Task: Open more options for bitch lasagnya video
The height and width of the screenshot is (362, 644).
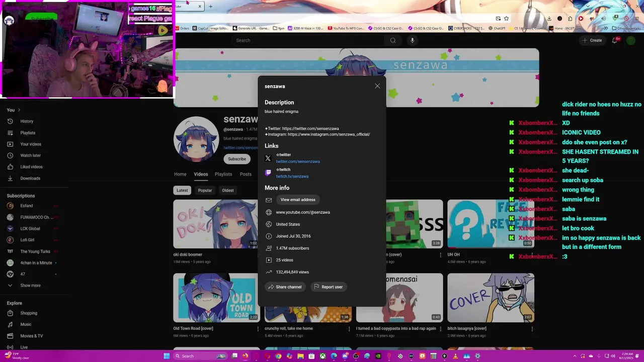Action: [x=532, y=329]
